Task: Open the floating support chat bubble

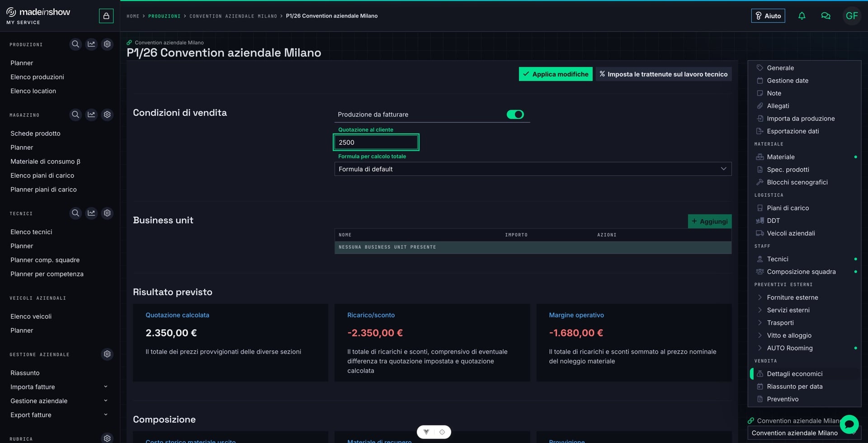Action: [849, 424]
